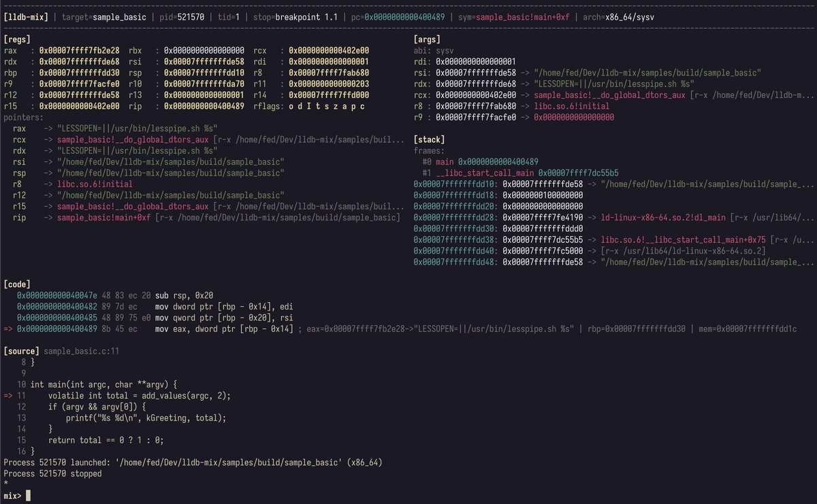The image size is (817, 504).
Task: Click the rbx register value
Action: pos(204,51)
